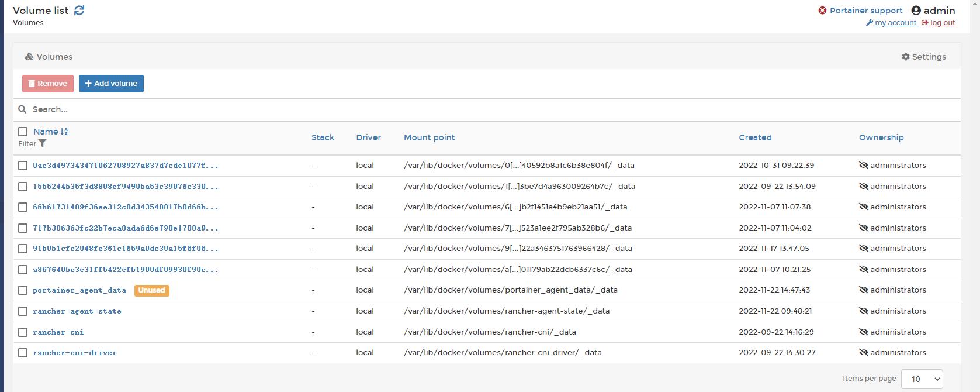Click the wrench icon beside my account

click(870, 23)
